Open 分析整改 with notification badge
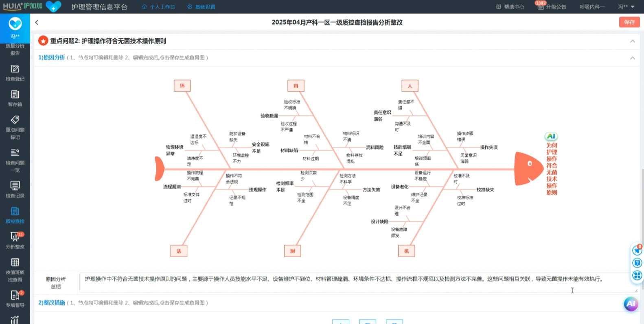Screen dimensions: 644x324 click(15, 240)
